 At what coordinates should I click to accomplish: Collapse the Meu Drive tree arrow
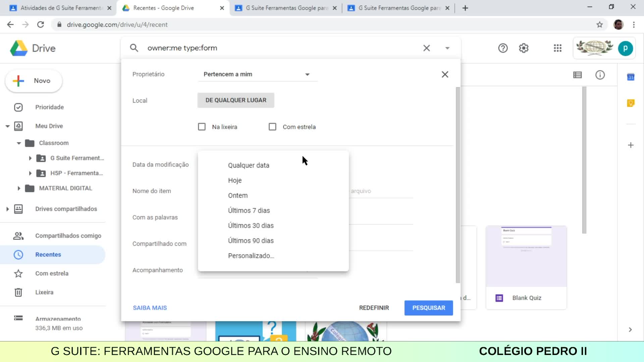(x=7, y=126)
